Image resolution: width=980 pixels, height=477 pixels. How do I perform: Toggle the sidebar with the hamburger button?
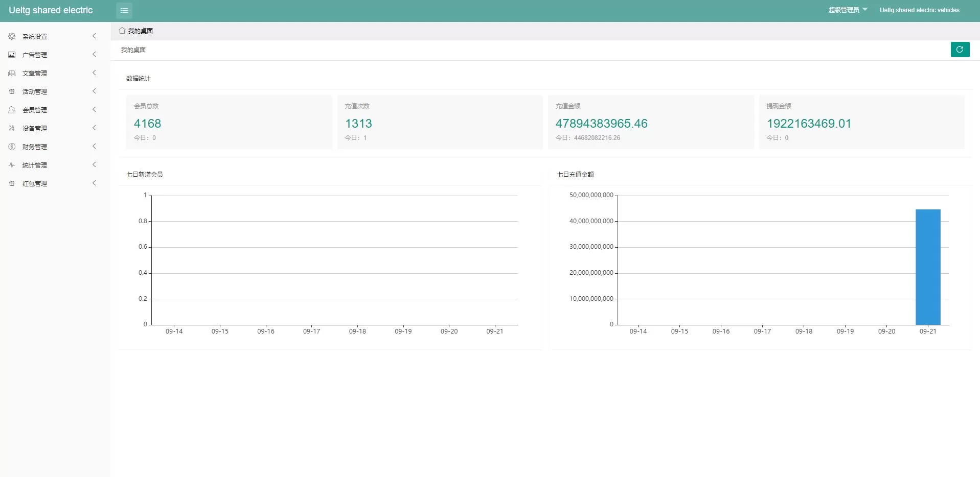point(124,10)
